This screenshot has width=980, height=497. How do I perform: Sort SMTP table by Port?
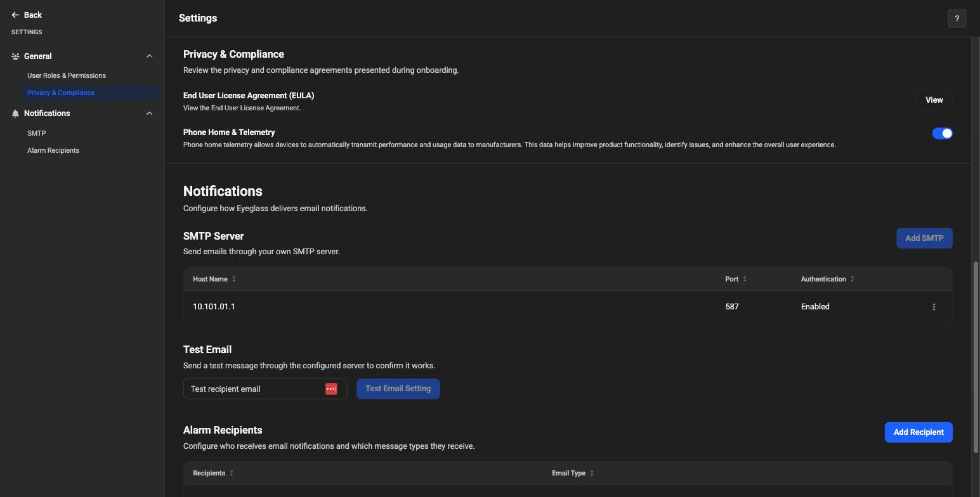tap(745, 279)
